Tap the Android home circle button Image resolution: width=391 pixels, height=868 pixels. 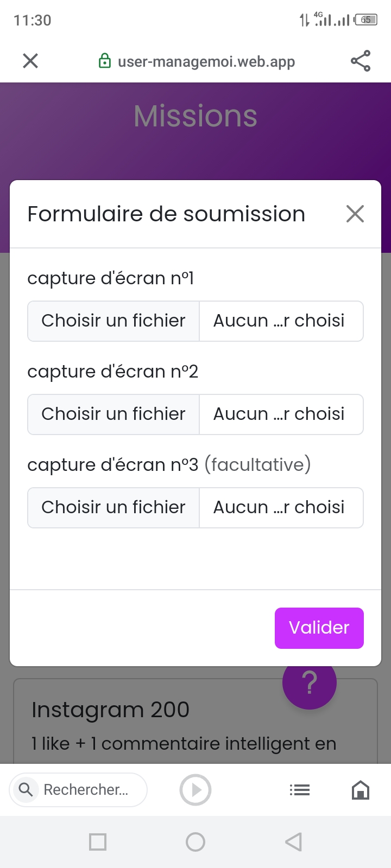195,842
